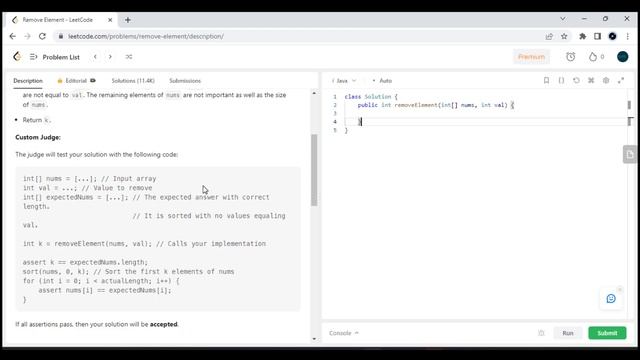Close the Remove Element - LeetCode tab
Viewport: 640px width, 360px height.
[x=110, y=20]
